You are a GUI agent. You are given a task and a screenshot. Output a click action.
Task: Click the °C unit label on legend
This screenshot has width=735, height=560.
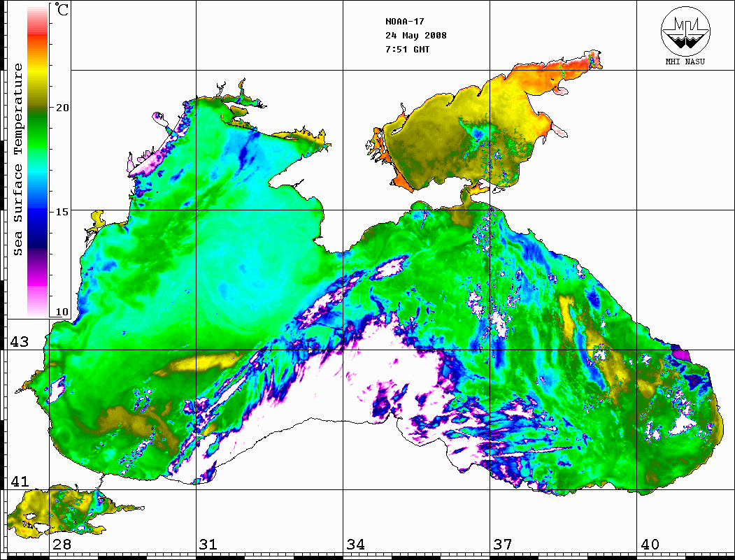coord(62,9)
